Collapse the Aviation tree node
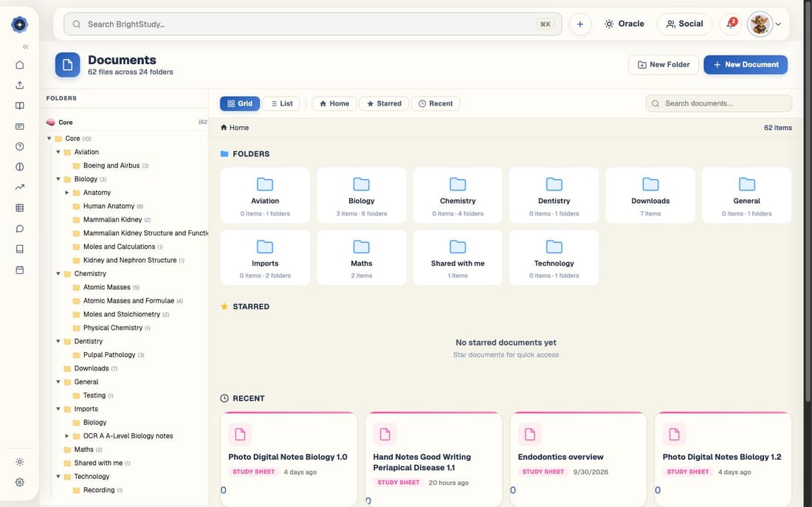The width and height of the screenshot is (812, 507). click(x=58, y=152)
